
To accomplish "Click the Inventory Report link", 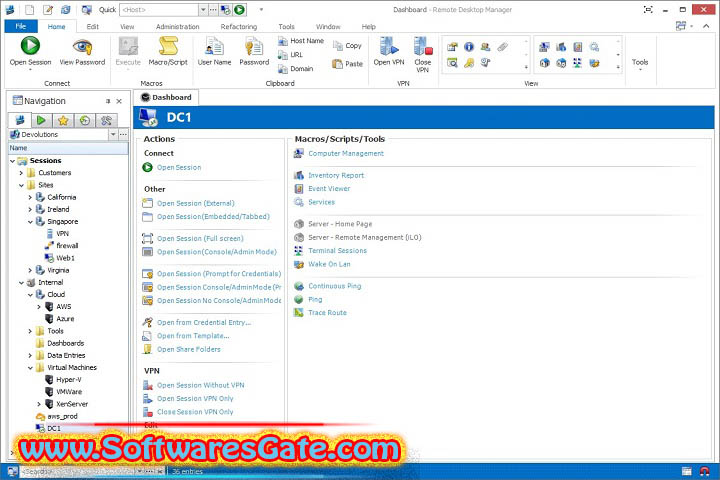I will [336, 175].
